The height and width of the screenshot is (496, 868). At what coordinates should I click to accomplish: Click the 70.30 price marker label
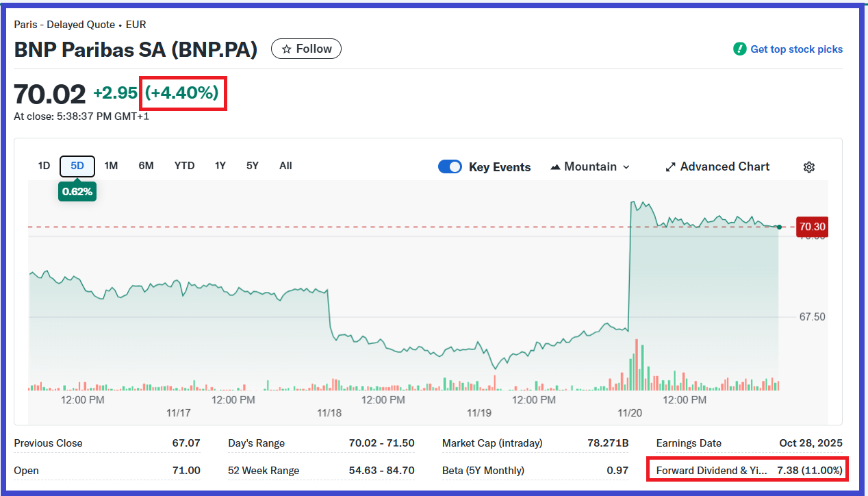pyautogui.click(x=812, y=227)
